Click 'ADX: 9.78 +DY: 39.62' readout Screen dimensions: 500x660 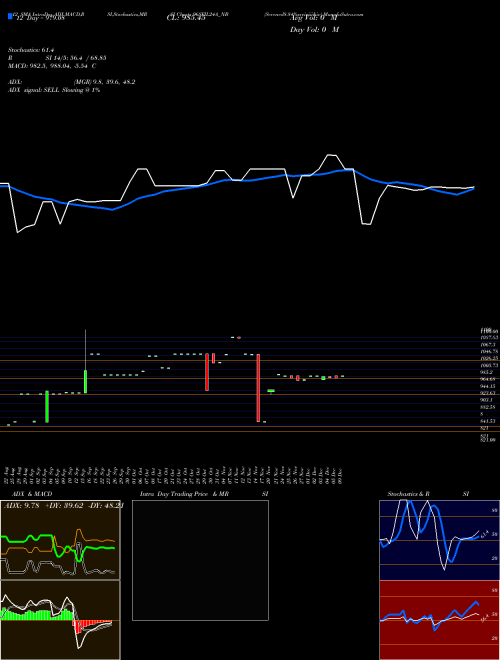tap(44, 506)
